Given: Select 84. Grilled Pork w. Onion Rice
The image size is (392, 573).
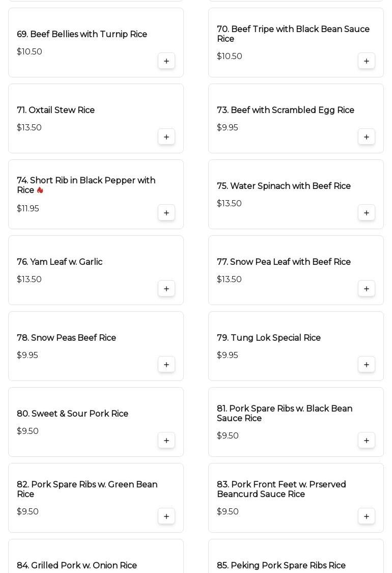Looking at the screenshot, I should pyautogui.click(x=77, y=565).
